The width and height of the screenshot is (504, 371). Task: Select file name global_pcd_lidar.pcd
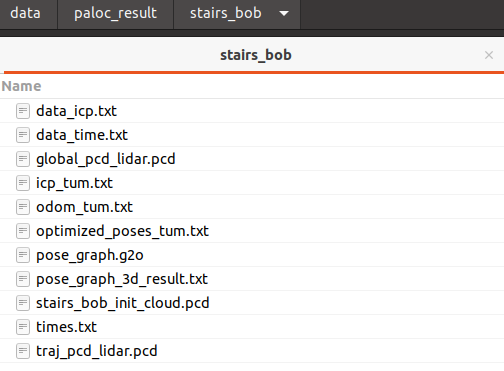pyautogui.click(x=106, y=159)
